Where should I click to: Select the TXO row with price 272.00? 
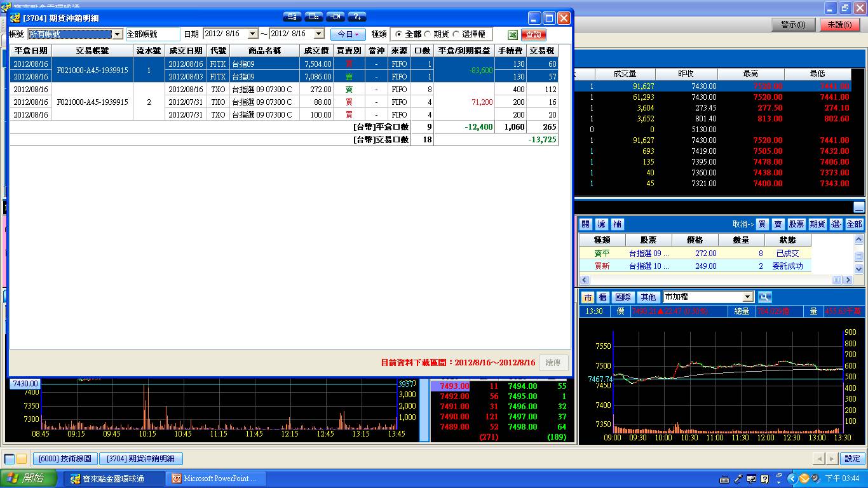[284, 89]
